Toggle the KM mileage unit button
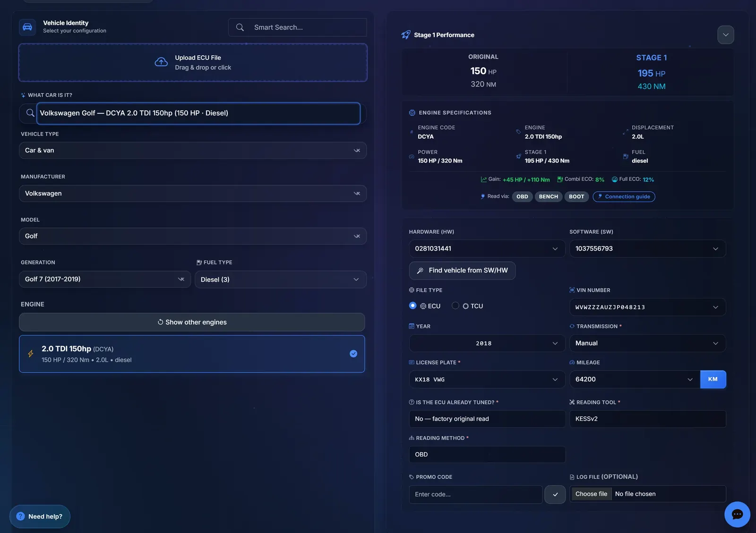The image size is (756, 533). tap(713, 380)
